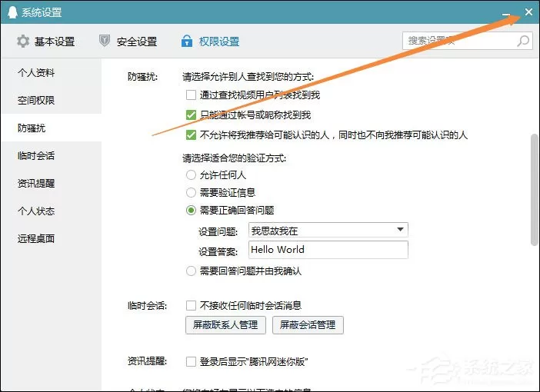The width and height of the screenshot is (540, 392).
Task: Click the QQ penguin logo icon
Action: point(12,12)
